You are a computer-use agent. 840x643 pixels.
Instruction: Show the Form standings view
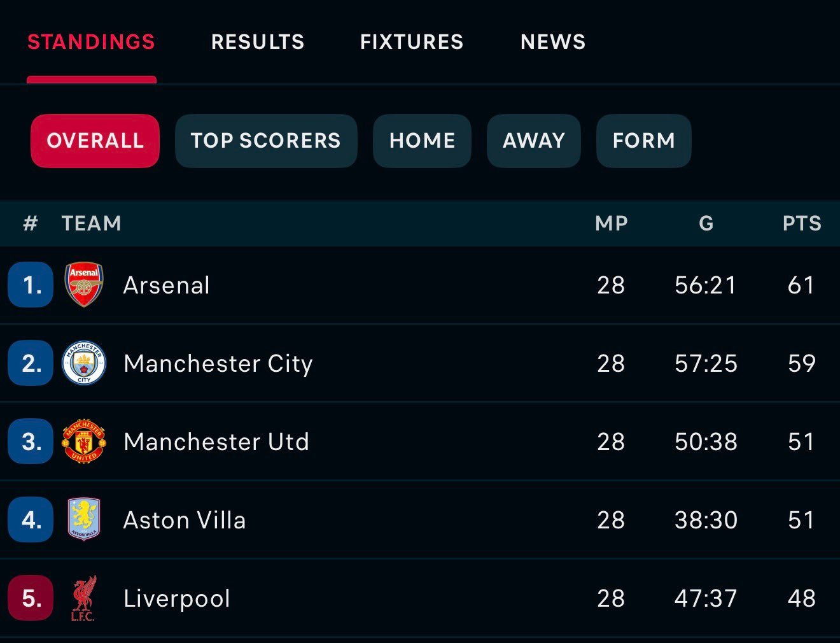(643, 141)
